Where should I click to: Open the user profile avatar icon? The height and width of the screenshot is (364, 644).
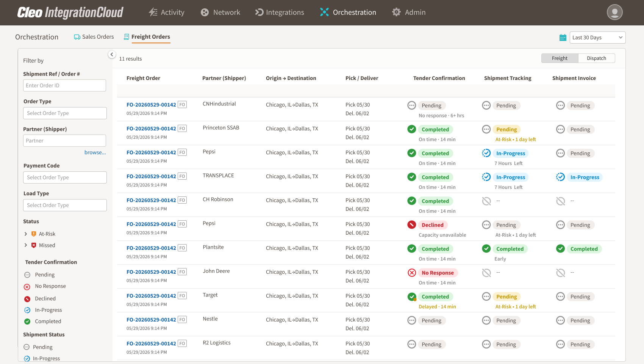pos(614,12)
